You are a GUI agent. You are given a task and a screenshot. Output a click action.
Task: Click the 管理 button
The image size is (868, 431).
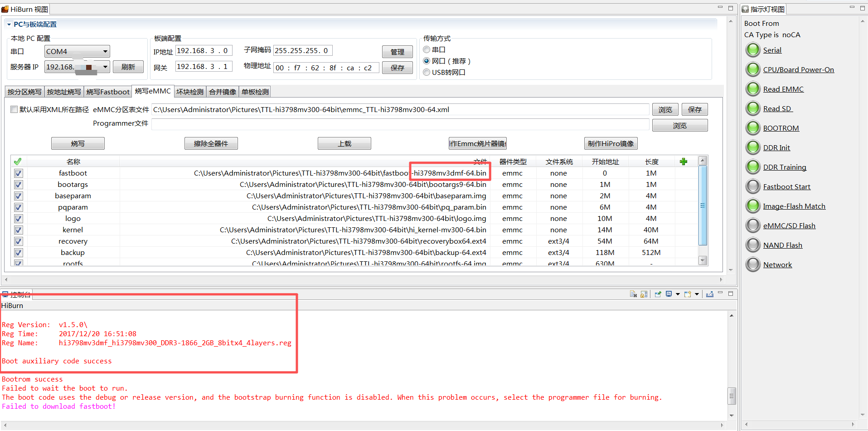(x=398, y=52)
